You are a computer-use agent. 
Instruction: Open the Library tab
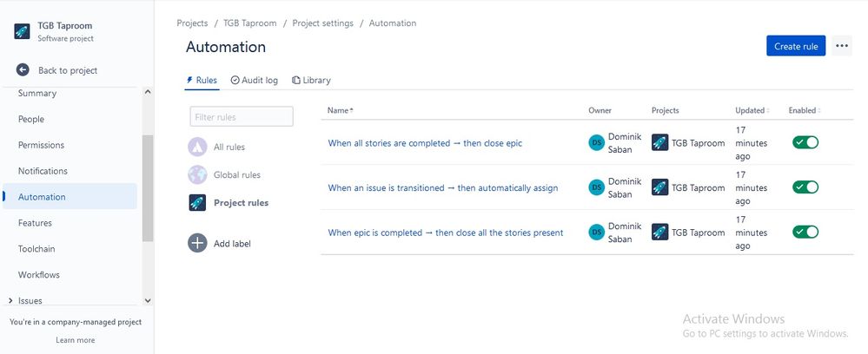coord(312,80)
